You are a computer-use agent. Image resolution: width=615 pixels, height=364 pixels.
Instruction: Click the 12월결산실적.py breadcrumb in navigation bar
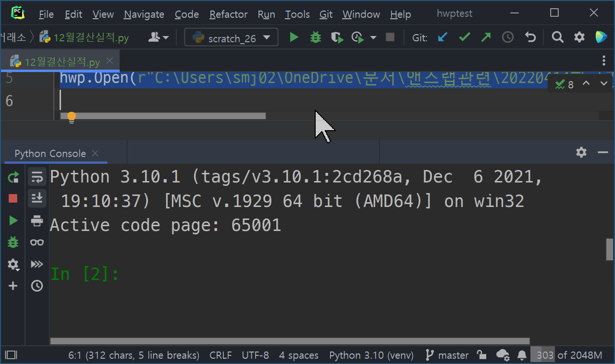(84, 37)
